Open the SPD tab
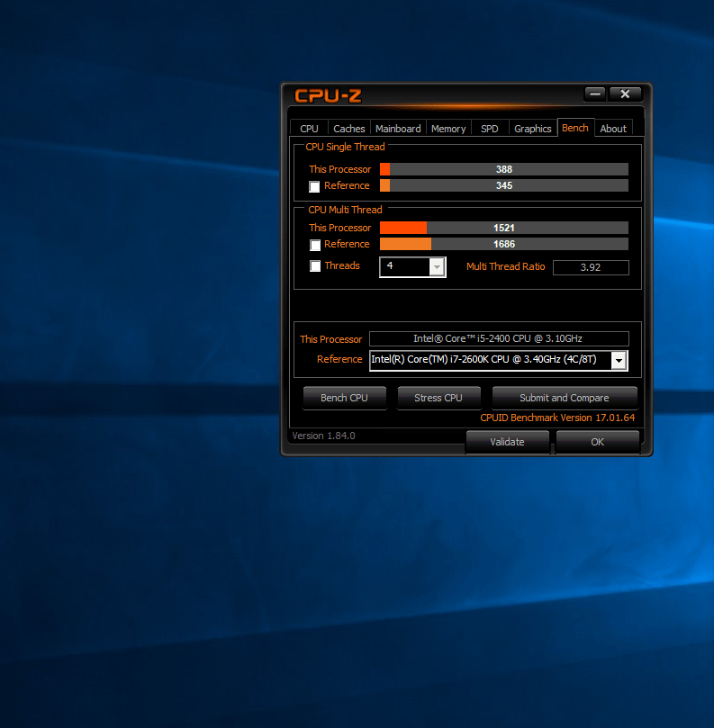 tap(490, 129)
